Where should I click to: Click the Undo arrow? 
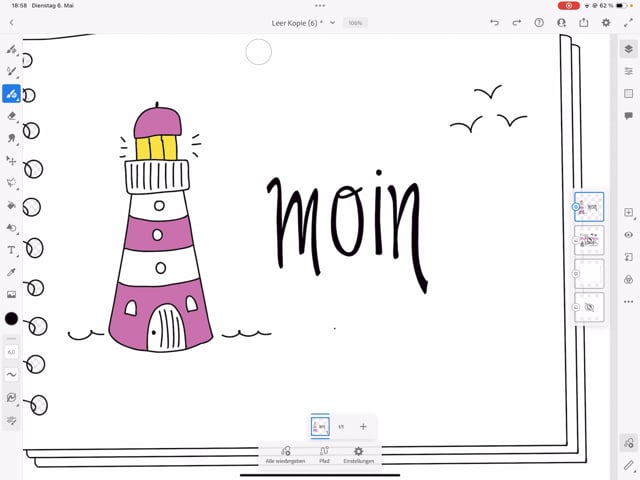(x=494, y=22)
